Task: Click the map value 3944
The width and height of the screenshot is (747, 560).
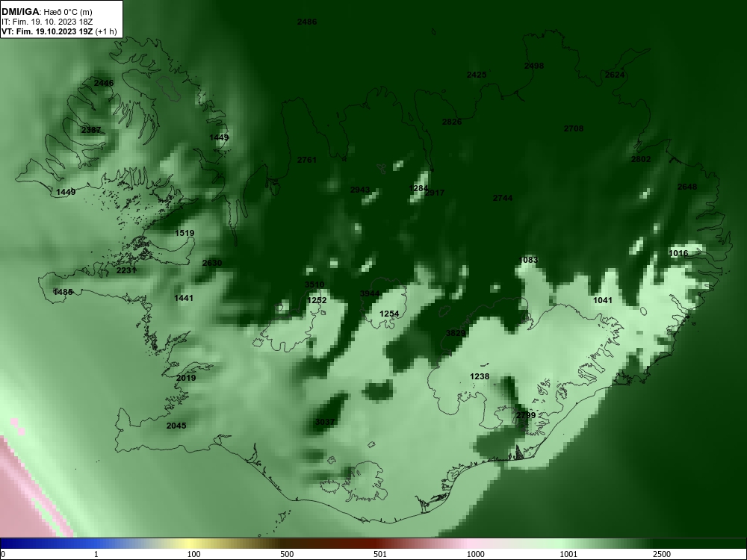Action: coord(370,293)
